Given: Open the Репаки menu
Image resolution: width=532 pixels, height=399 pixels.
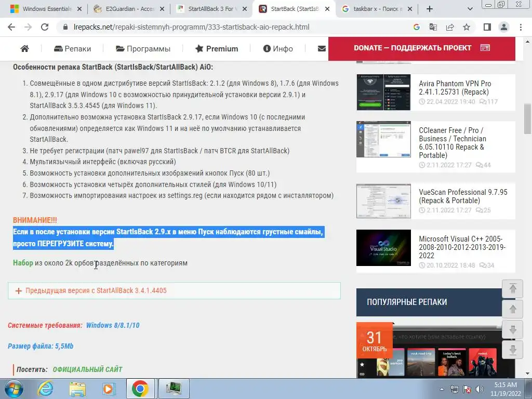Looking at the screenshot, I should point(72,49).
